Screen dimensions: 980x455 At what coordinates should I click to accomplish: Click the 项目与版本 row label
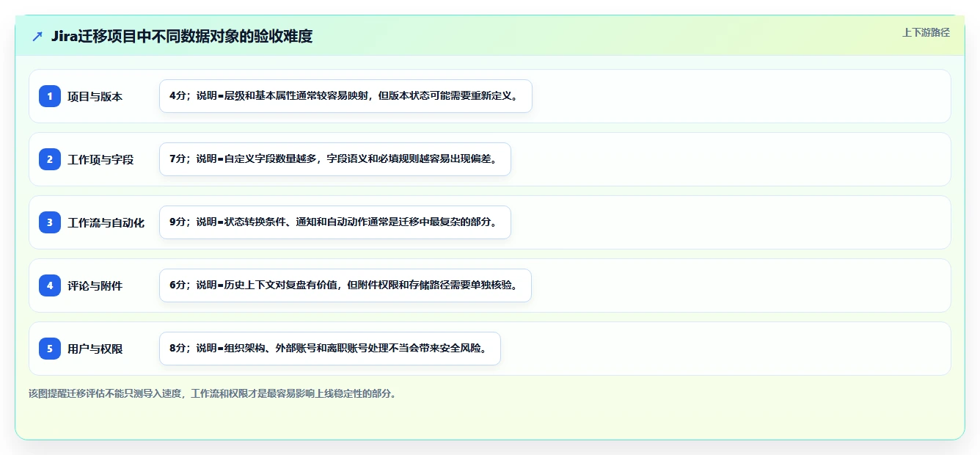click(x=95, y=96)
